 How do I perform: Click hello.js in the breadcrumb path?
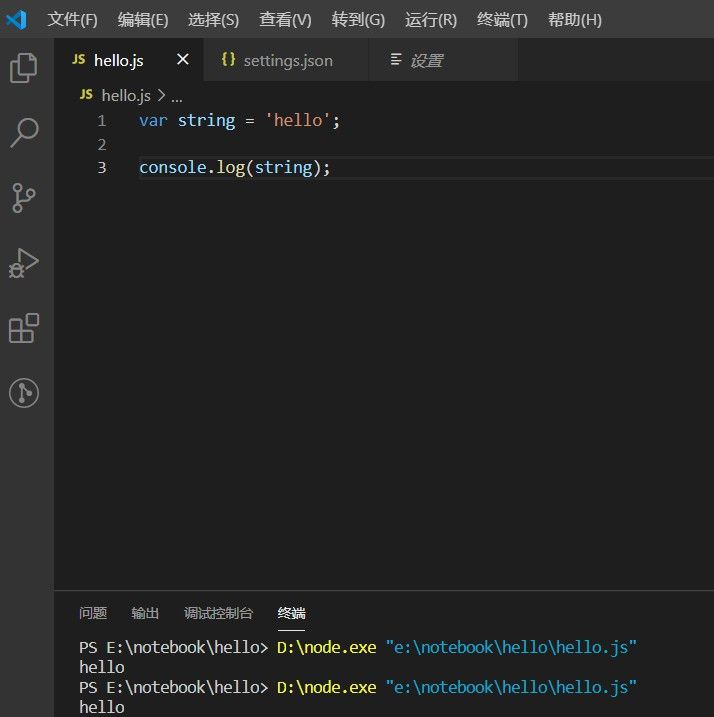click(125, 95)
